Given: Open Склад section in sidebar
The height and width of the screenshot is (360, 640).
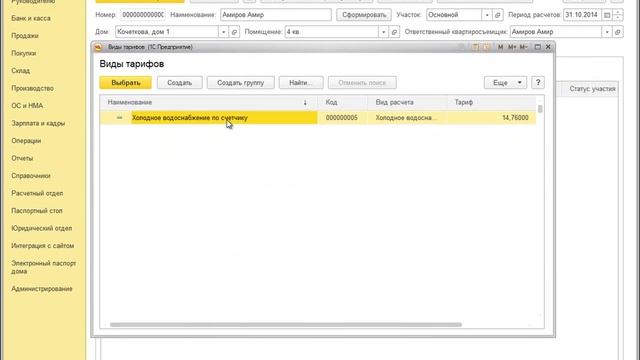Looking at the screenshot, I should pyautogui.click(x=20, y=71).
